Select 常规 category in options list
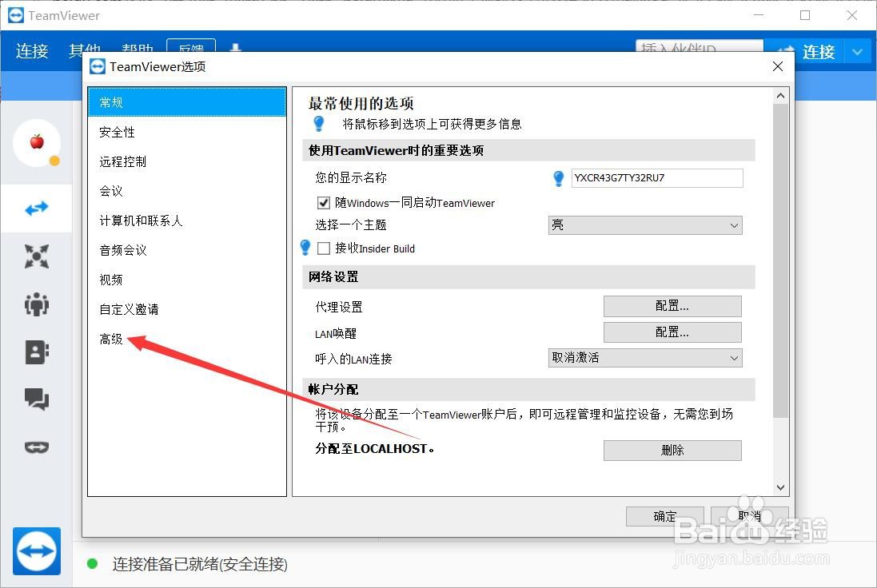 (x=187, y=102)
